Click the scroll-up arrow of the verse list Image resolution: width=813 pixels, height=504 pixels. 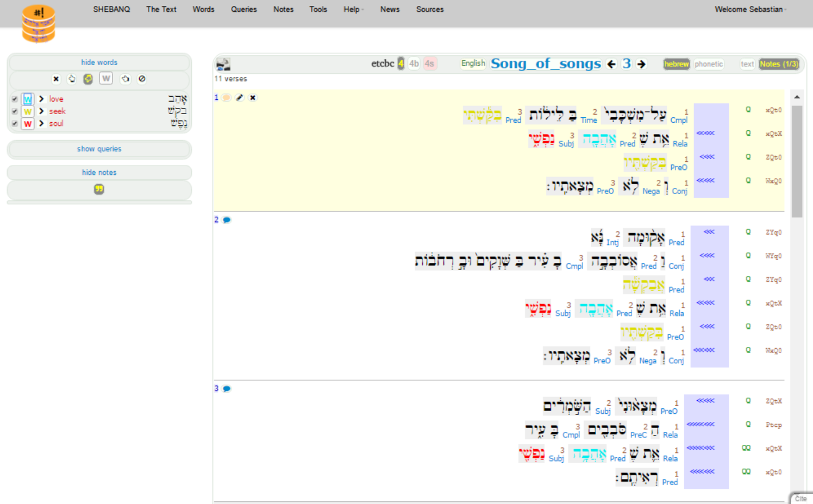(797, 97)
